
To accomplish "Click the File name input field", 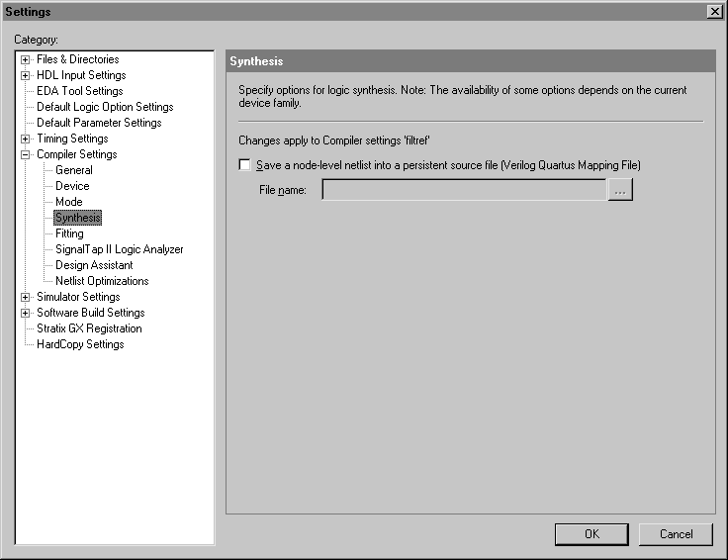I will pyautogui.click(x=464, y=190).
